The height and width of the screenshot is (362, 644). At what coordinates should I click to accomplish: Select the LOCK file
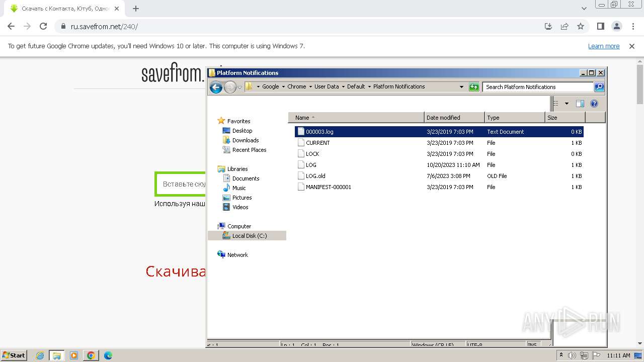[x=439, y=154]
